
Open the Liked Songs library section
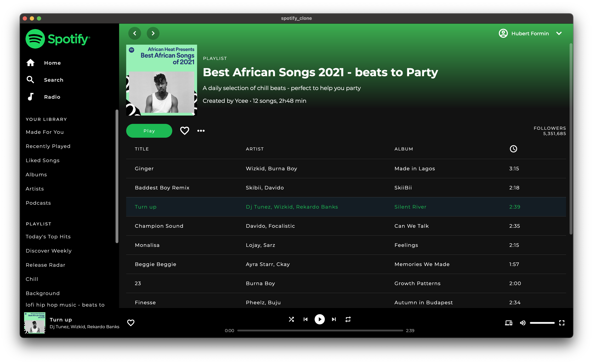pos(42,161)
